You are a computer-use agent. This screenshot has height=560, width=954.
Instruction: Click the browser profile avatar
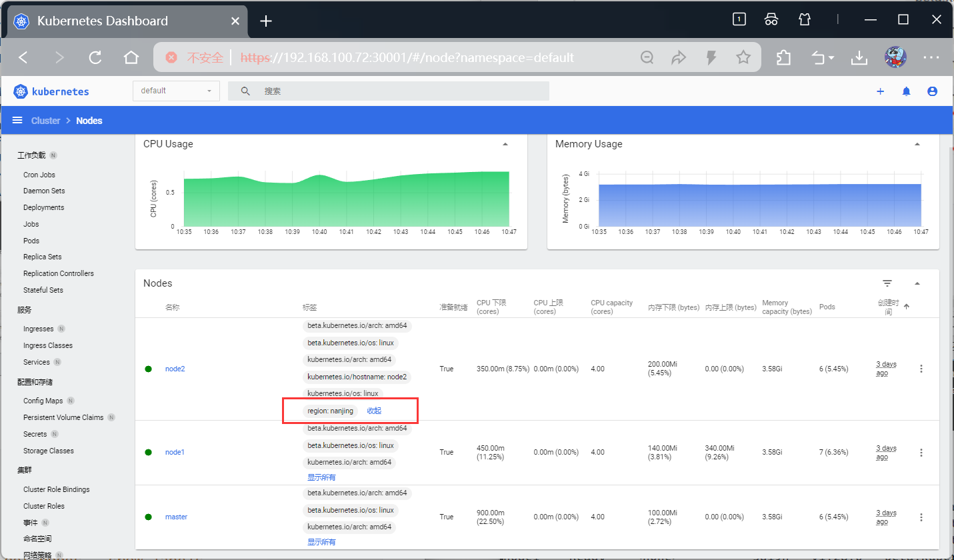[895, 57]
